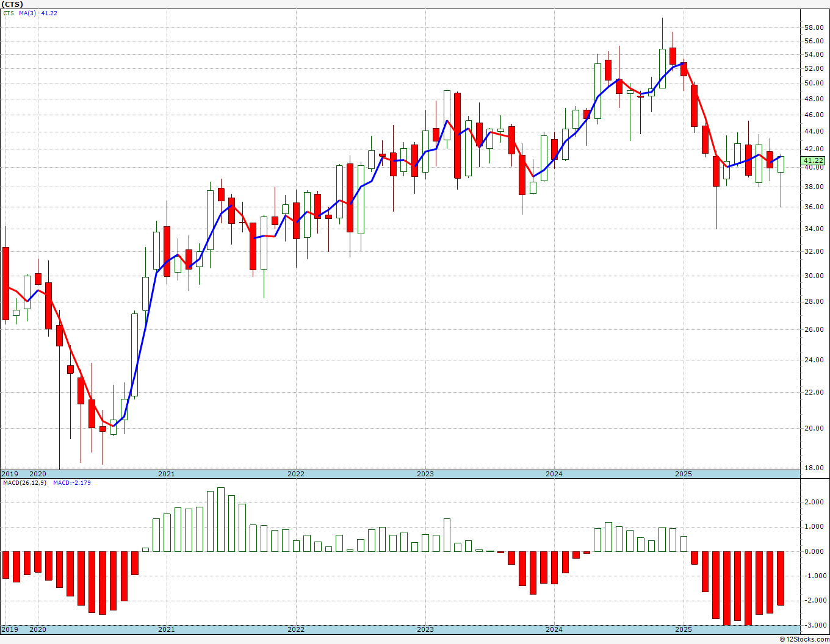
Task: Select the 48.00 price axis label
Action: 815,99
